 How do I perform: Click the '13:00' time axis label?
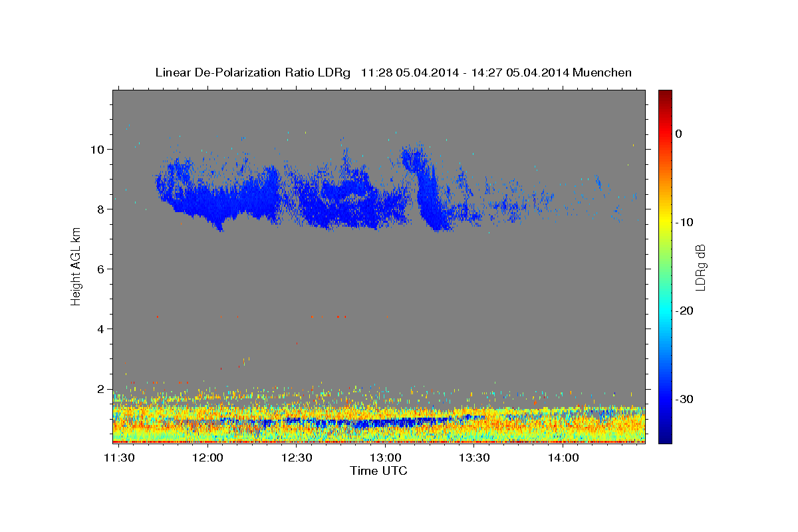pyautogui.click(x=386, y=458)
